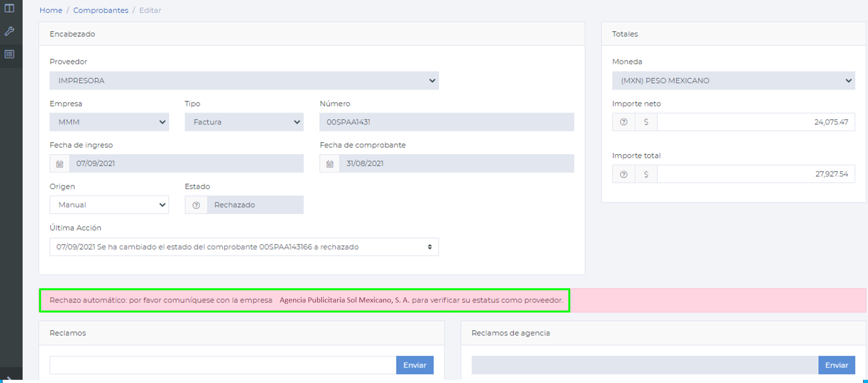868x383 pixels.
Task: Open the Origen dropdown showing Manual
Action: click(x=109, y=205)
